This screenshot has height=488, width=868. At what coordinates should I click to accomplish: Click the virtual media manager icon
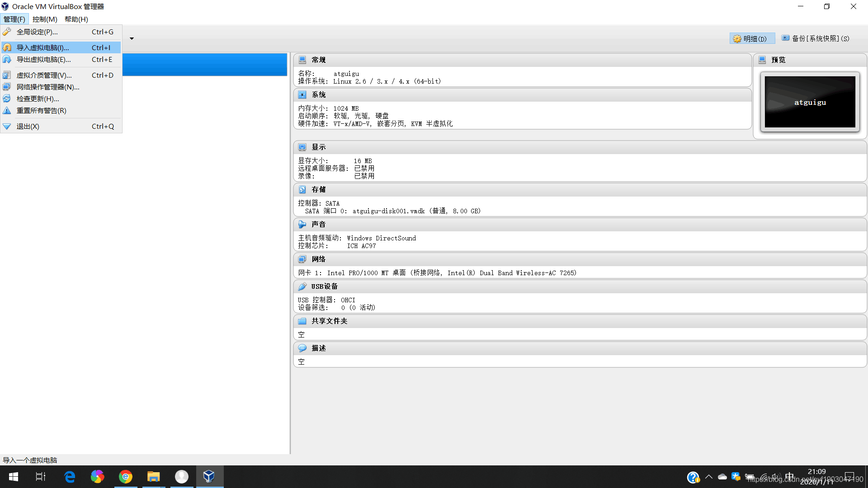7,75
